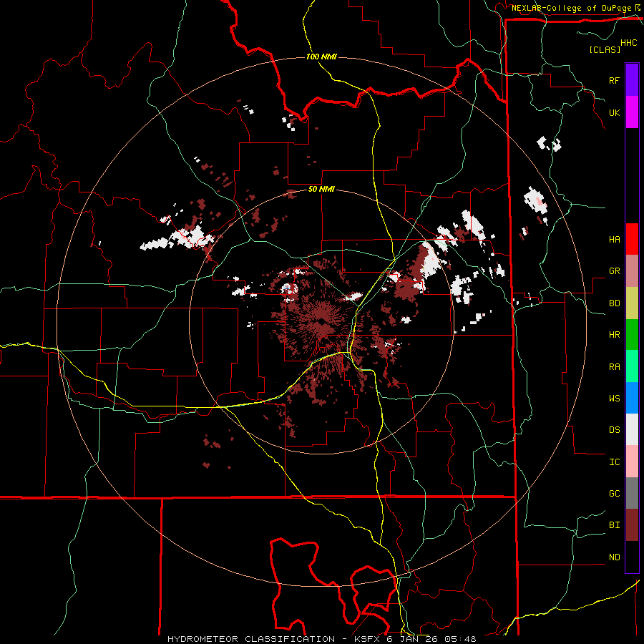Select the GC gray legend swatch

632,493
